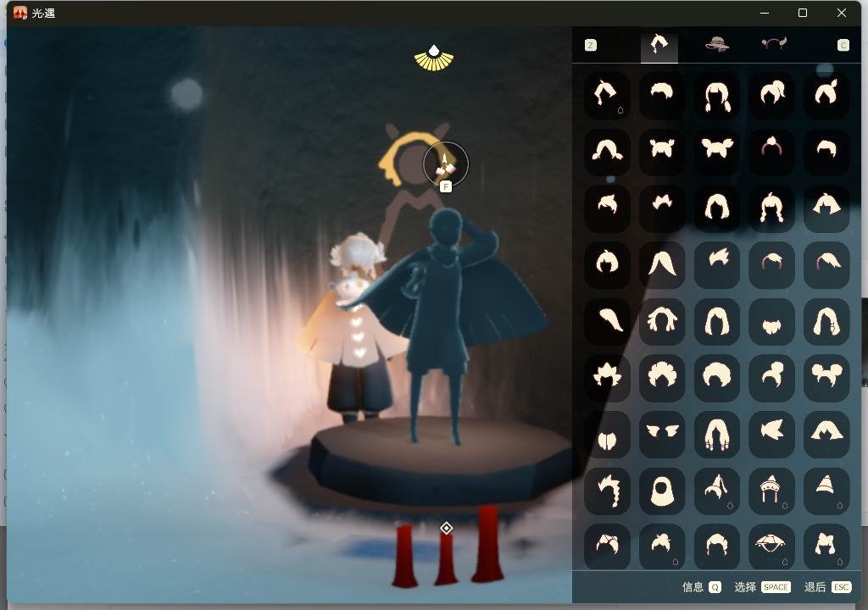Pick the hooded veil icon in row eight, second column
Image resolution: width=868 pixels, height=610 pixels.
662,491
